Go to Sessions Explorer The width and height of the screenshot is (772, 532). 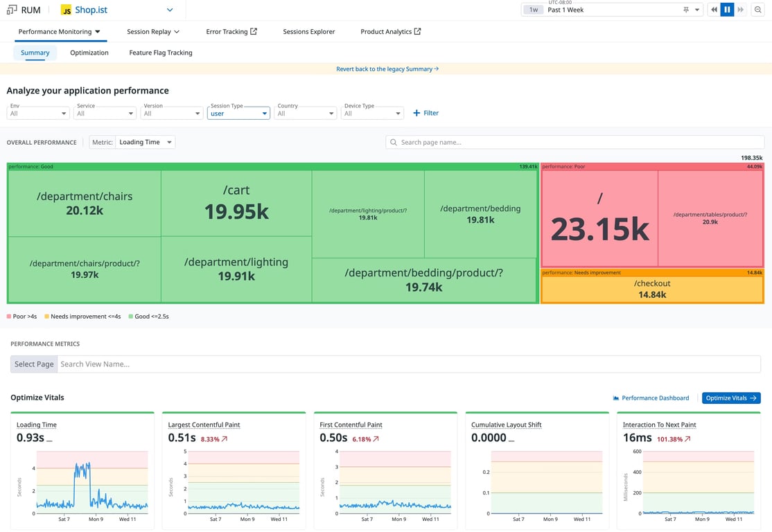(x=309, y=32)
